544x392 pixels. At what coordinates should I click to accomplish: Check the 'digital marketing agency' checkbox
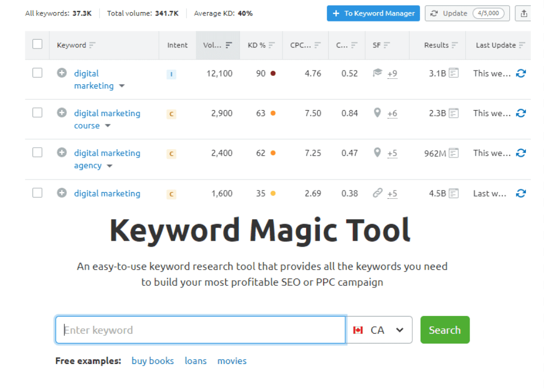[37, 153]
